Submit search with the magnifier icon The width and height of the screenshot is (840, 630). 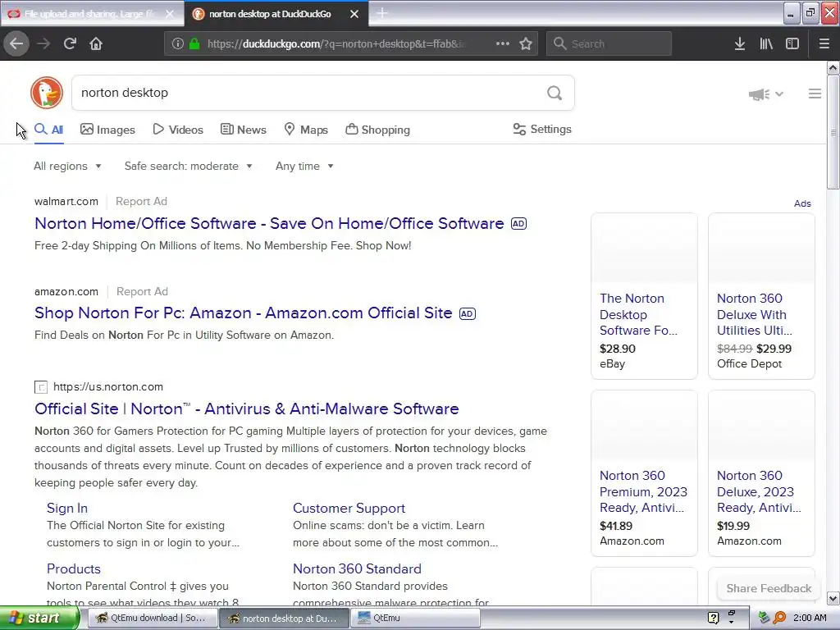555,94
